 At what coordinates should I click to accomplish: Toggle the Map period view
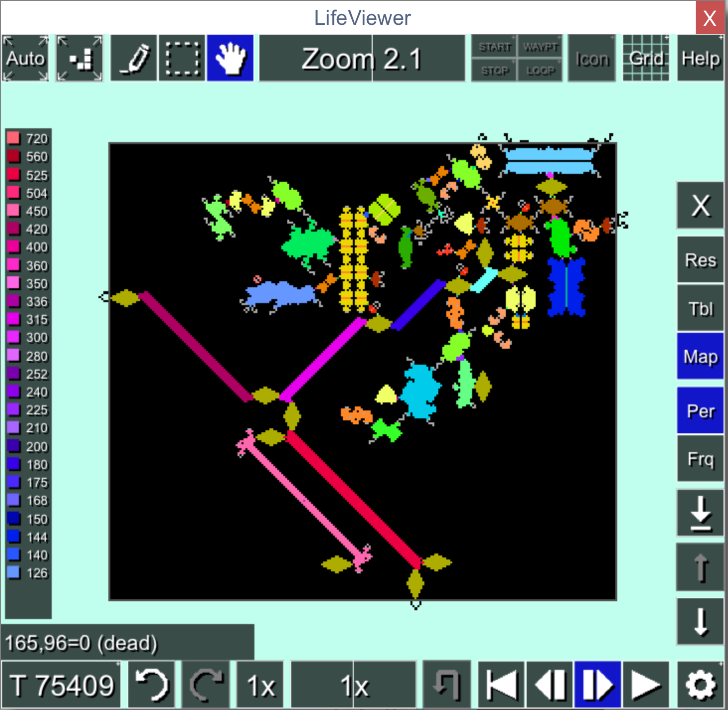[x=701, y=356]
